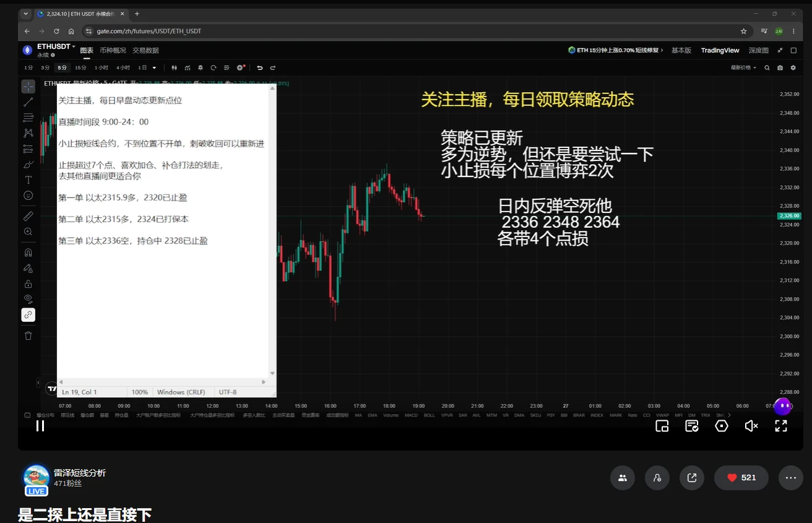Screen dimensions: 812x523
Task: Expand the 1日 timeframe dropdown arrow
Action: click(x=154, y=67)
